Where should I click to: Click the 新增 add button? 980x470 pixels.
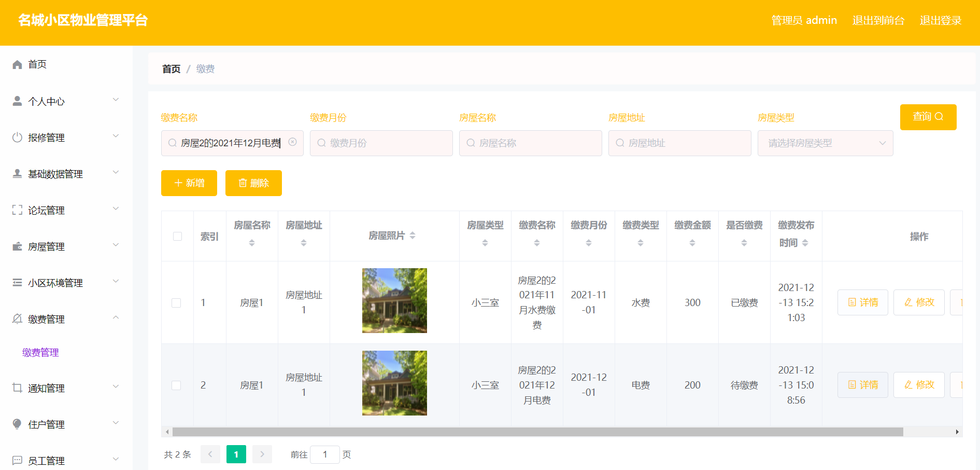pyautogui.click(x=189, y=183)
